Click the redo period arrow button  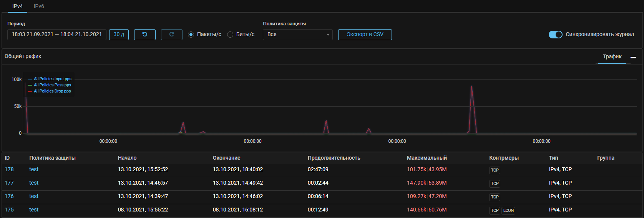pos(171,35)
